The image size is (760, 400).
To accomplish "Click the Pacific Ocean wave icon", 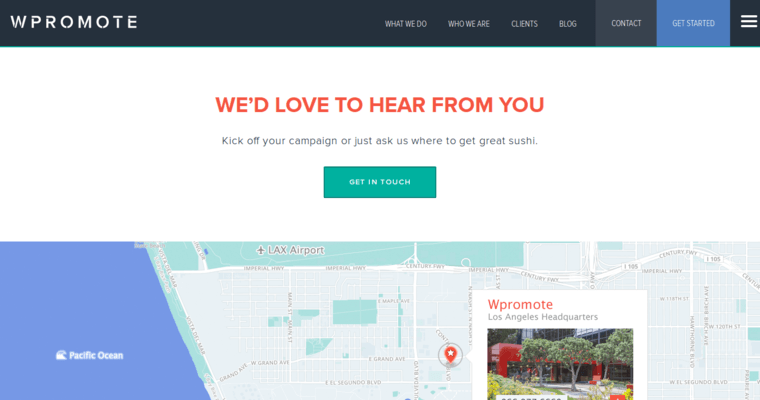I will [61, 355].
